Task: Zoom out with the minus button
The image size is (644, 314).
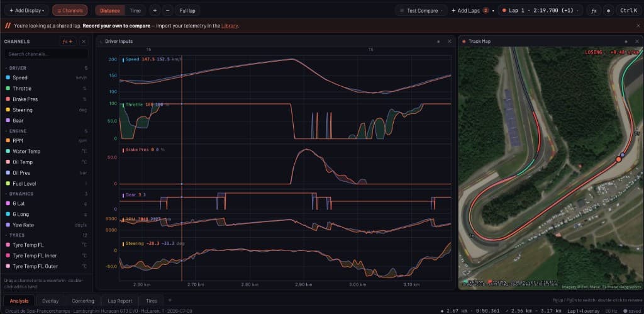Action: (x=167, y=10)
